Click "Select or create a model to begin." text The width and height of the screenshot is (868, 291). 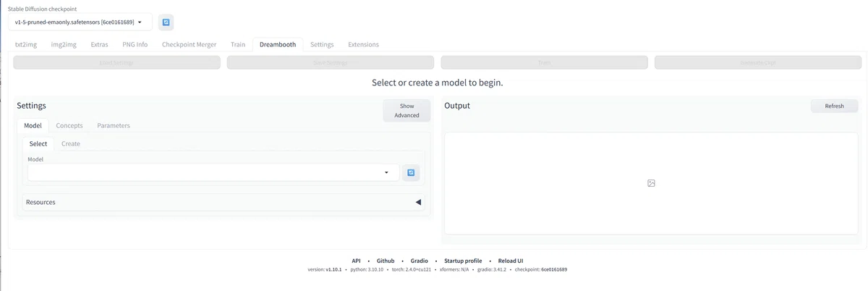pyautogui.click(x=437, y=83)
